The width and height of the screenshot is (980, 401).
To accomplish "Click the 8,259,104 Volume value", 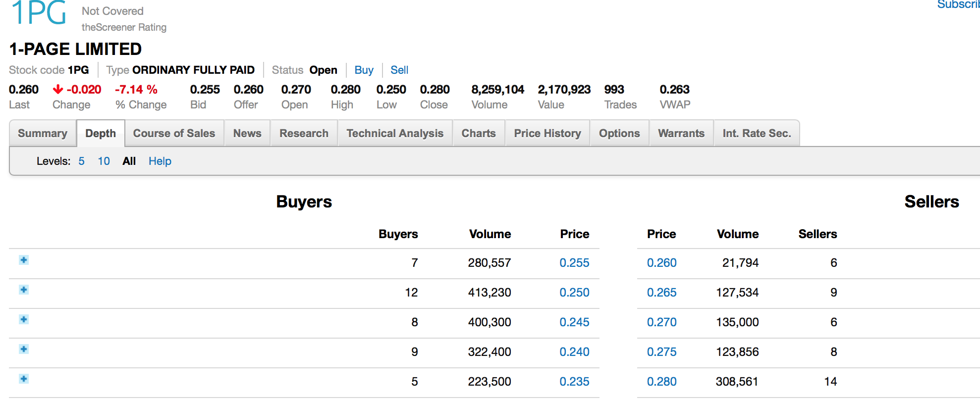I will click(497, 90).
